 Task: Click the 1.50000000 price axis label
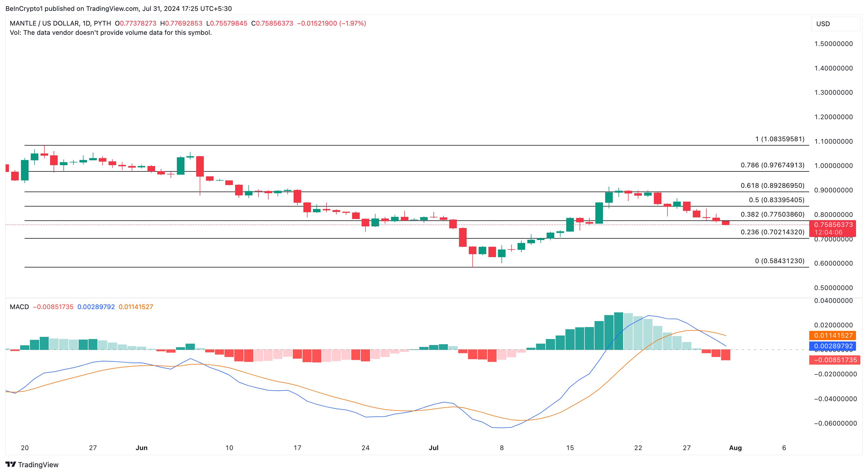[833, 44]
